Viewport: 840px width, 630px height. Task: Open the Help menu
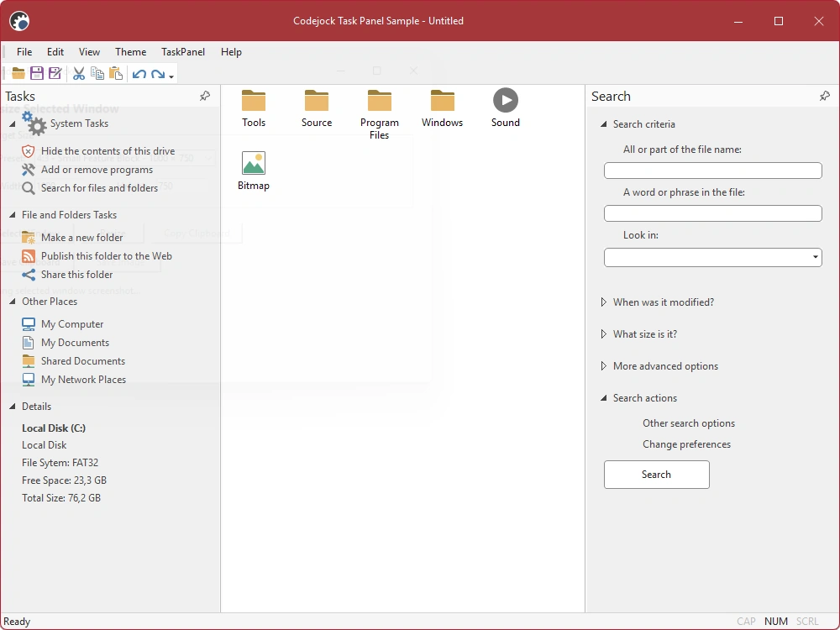[x=231, y=52]
